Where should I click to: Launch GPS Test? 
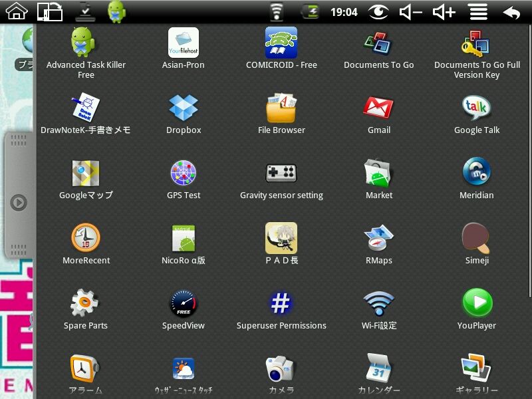click(184, 179)
